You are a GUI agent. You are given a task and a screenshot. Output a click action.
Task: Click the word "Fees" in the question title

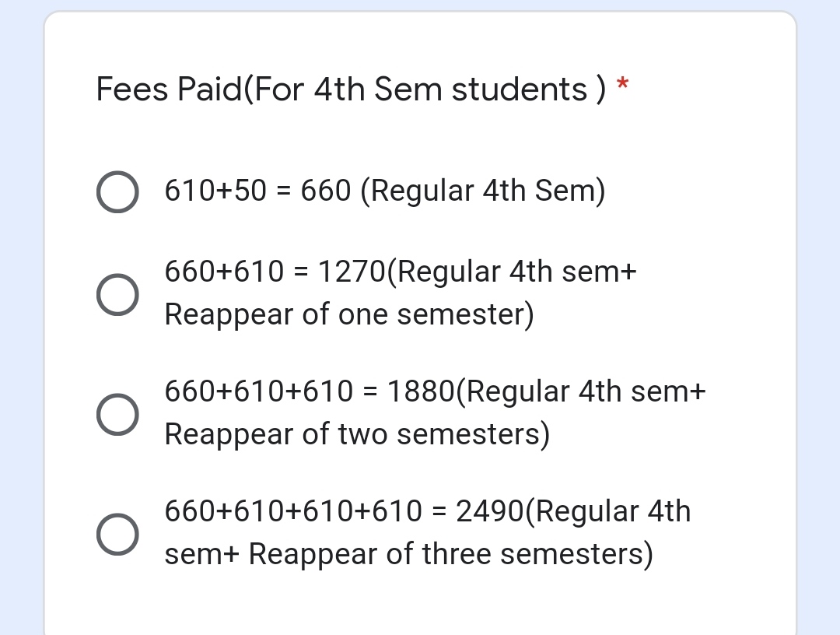(131, 89)
